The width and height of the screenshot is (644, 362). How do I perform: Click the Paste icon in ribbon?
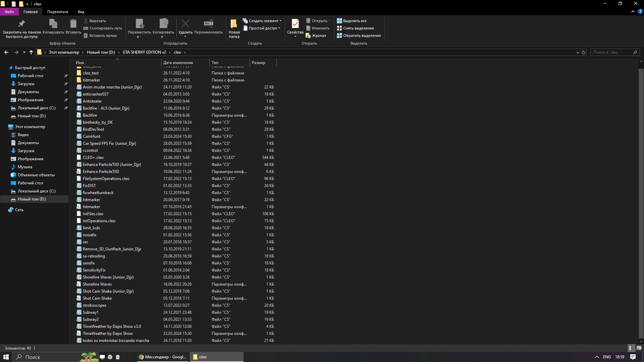pos(73,23)
